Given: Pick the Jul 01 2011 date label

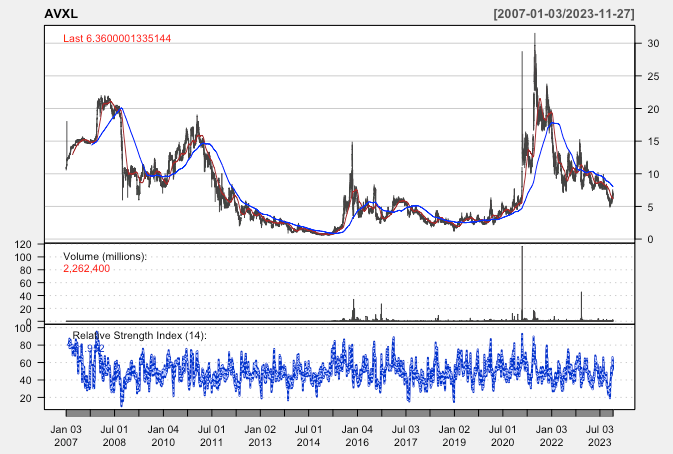Looking at the screenshot, I should 211,434.
